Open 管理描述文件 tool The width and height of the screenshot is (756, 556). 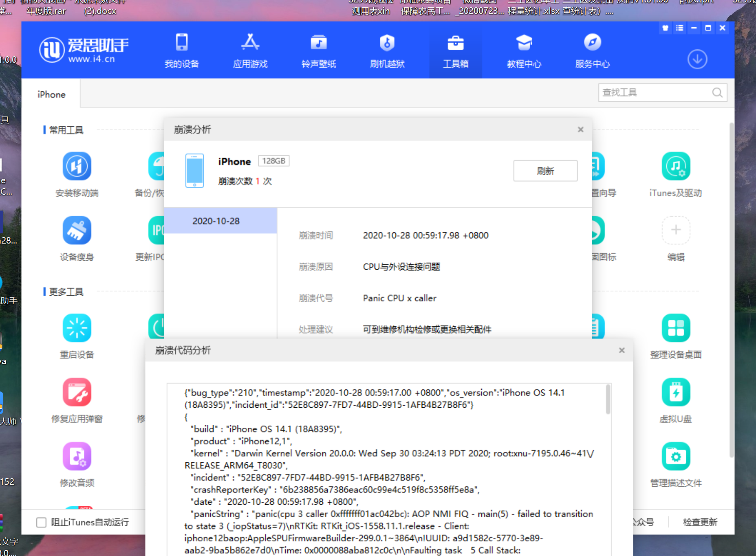(x=675, y=456)
